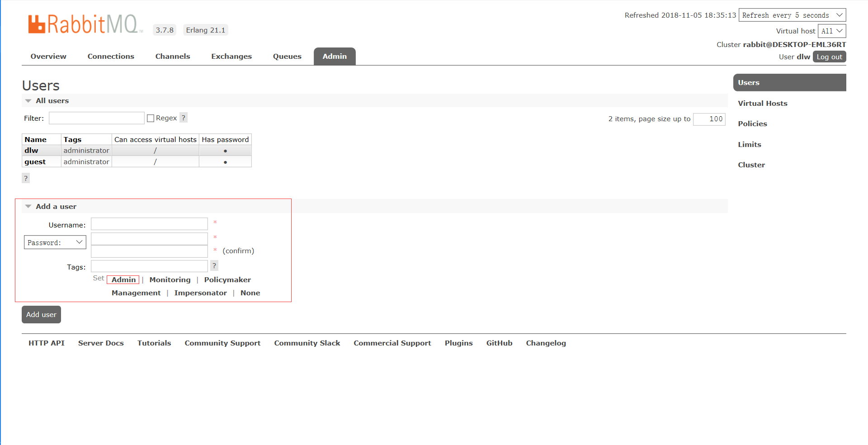Open the GitHub footer link
Screen dimensions: 868x445
coord(499,343)
